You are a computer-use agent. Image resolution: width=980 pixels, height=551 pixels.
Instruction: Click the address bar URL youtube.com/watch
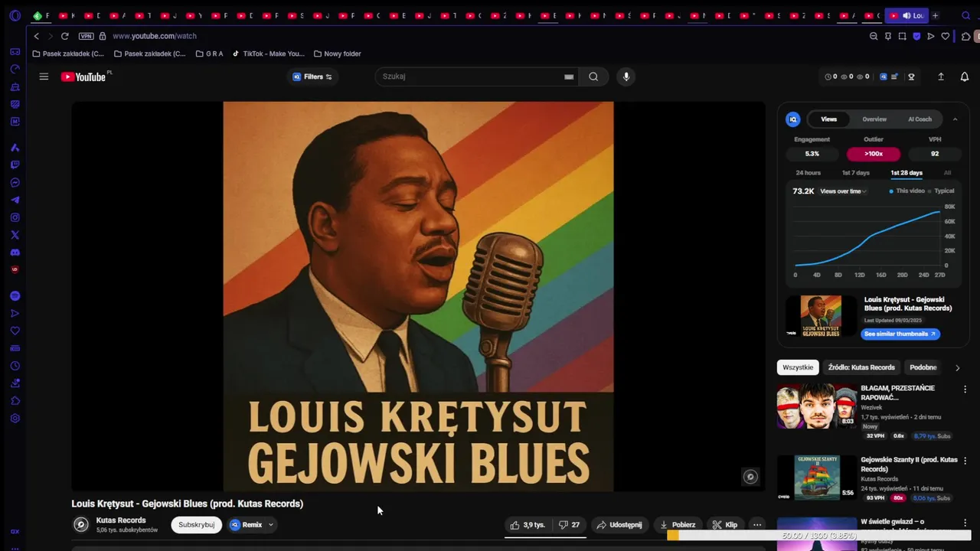155,36
